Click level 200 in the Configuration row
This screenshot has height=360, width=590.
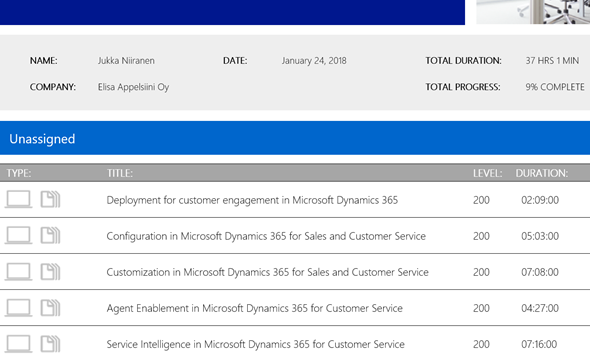(481, 236)
